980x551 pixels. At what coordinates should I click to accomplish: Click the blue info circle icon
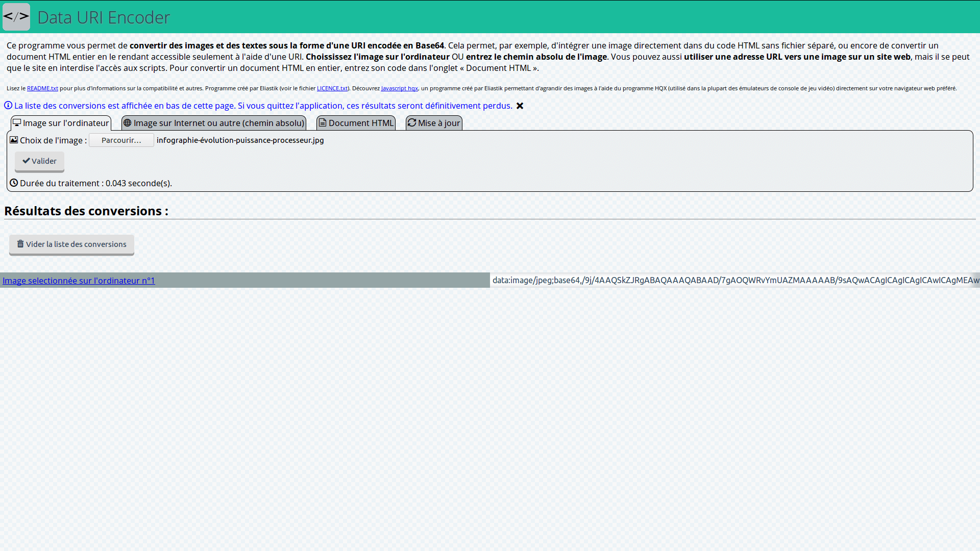click(x=8, y=106)
